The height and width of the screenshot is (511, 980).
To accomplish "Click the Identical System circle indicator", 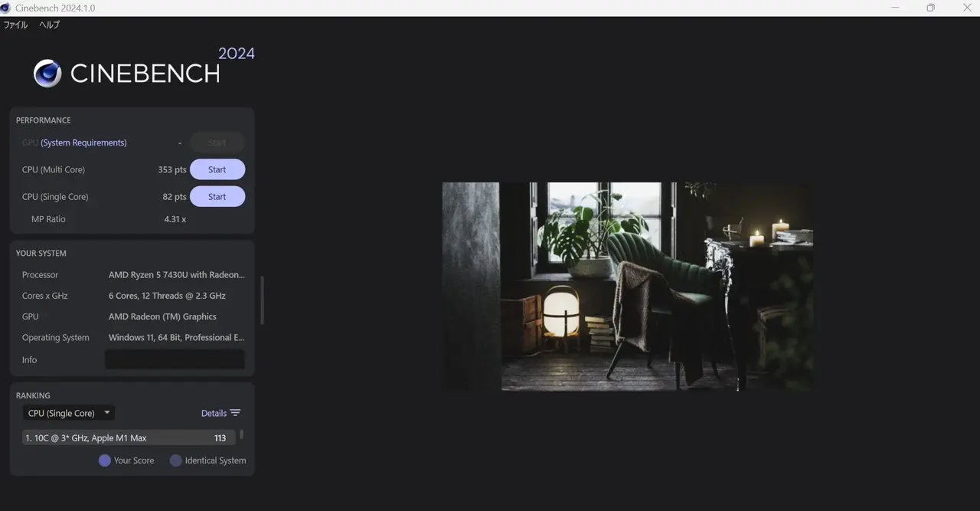I will click(x=175, y=460).
